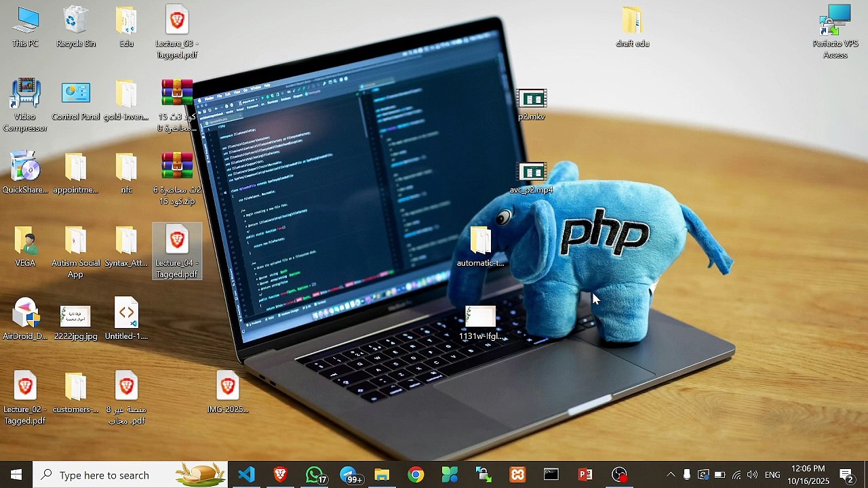Select the PDF file labeled منصة عبر 8
868x488 pixels.
click(x=126, y=399)
